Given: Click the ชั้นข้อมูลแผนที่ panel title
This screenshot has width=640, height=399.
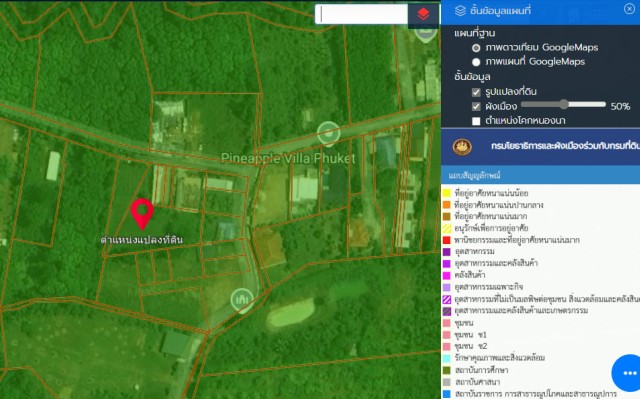Looking at the screenshot, I should (x=500, y=11).
